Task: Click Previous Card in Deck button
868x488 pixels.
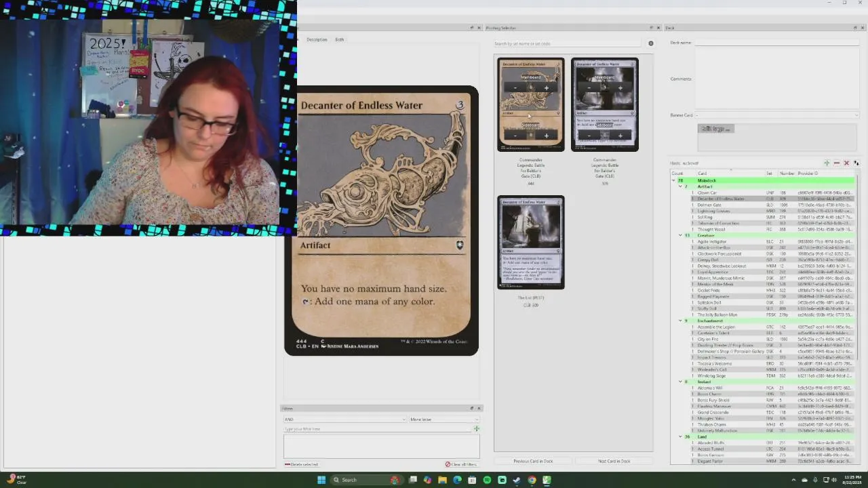Action: pyautogui.click(x=533, y=461)
